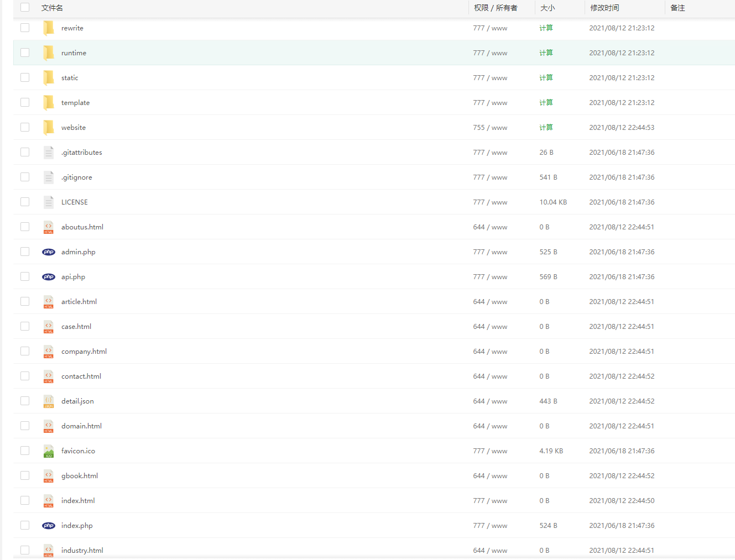Click the website folder icon
Screen dimensions: 735x560
(49, 127)
